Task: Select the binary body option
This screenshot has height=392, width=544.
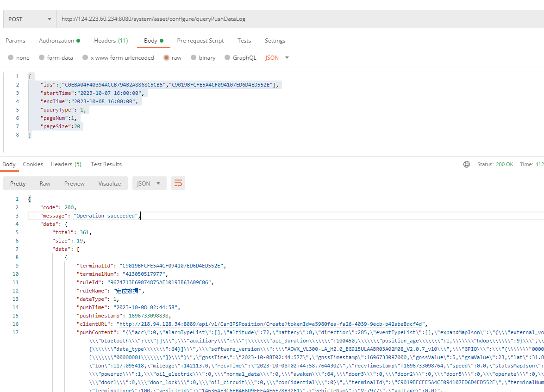Action: pos(194,58)
